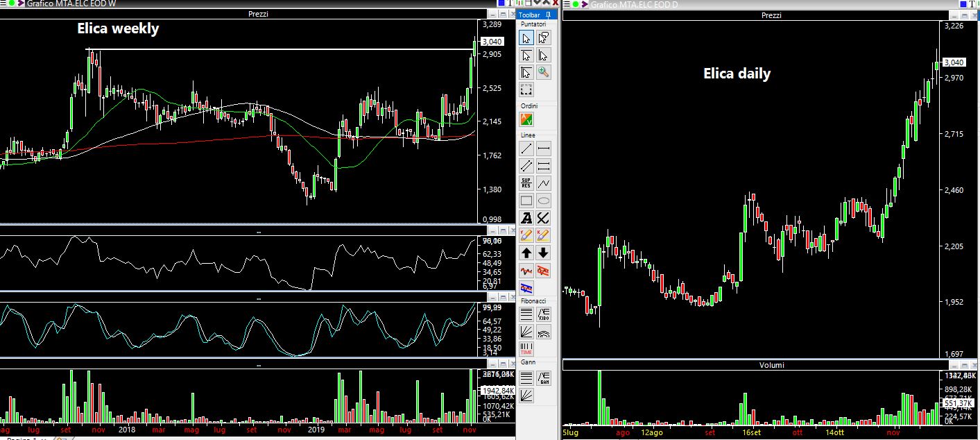Select the Fibonacci arcs tool
980x440 pixels.
(x=544, y=332)
